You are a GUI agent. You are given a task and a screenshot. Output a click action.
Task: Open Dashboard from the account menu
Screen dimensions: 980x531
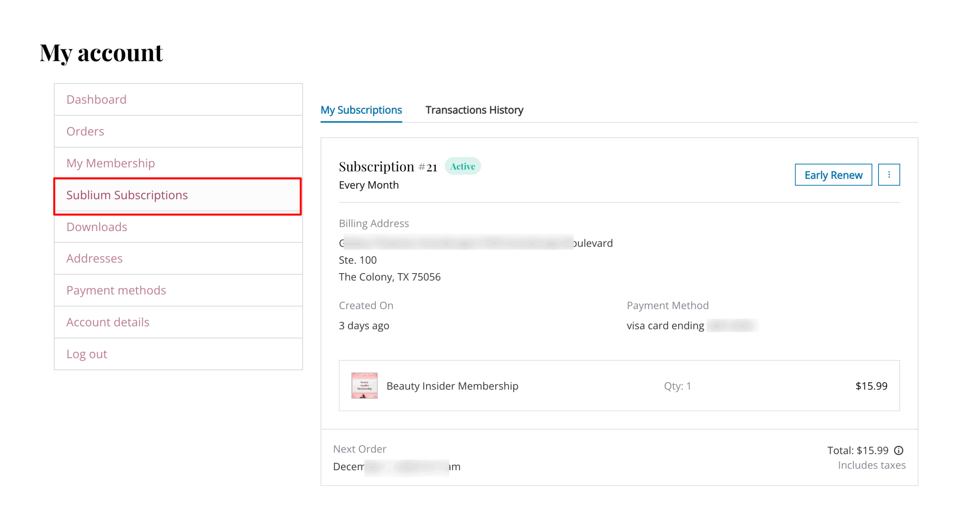pos(96,99)
